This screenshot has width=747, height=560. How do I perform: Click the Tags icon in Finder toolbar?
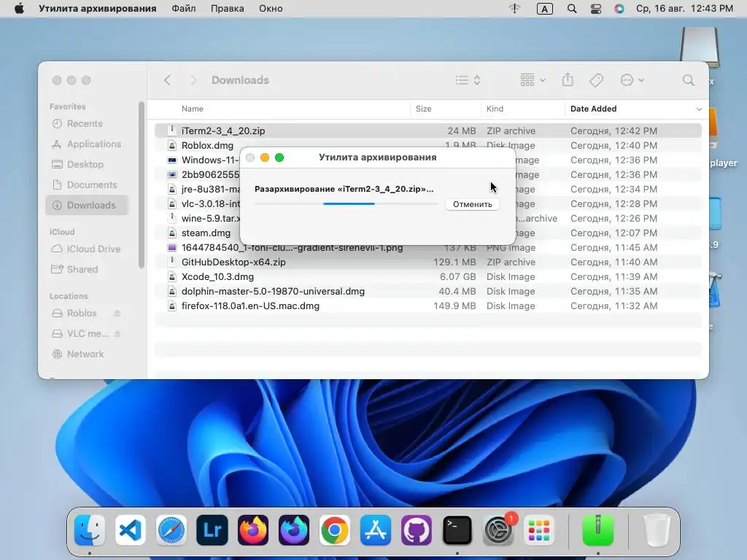click(x=596, y=80)
